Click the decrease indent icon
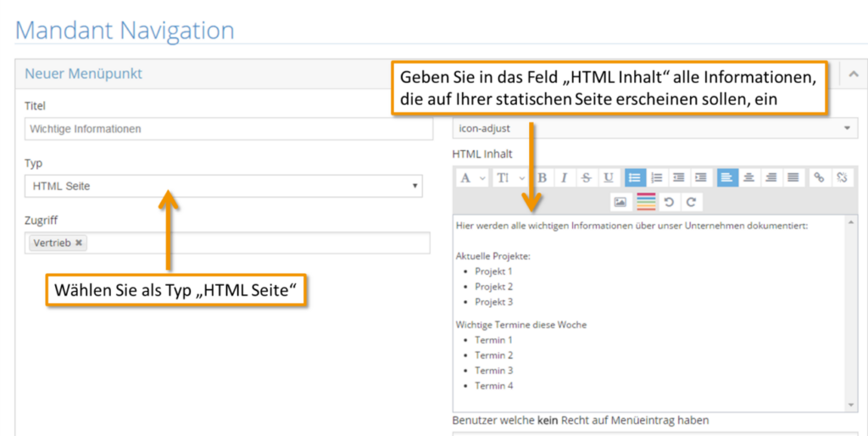The image size is (868, 436). point(679,178)
